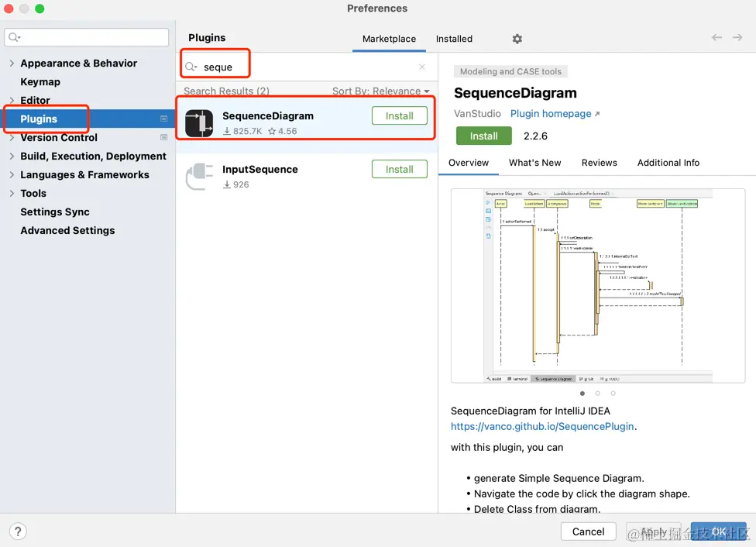Open the What's New tab
Image resolution: width=756 pixels, height=547 pixels.
(534, 163)
